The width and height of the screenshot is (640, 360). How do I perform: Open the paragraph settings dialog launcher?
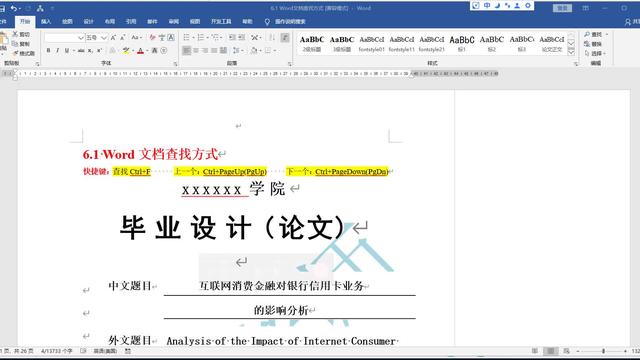click(290, 64)
